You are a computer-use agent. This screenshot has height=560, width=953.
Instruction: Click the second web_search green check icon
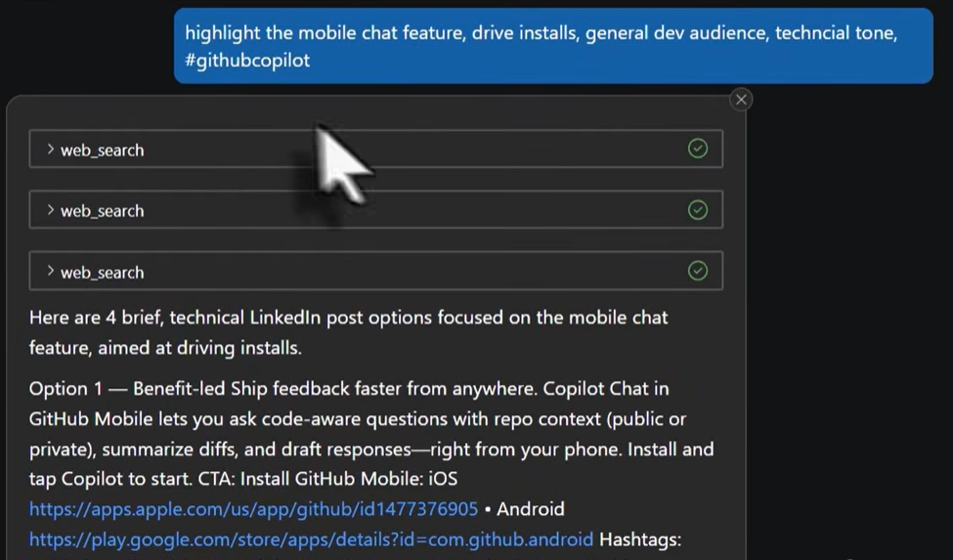click(x=698, y=210)
